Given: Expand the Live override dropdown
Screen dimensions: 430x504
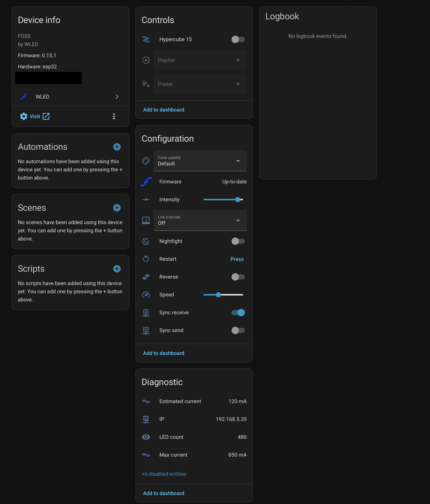Looking at the screenshot, I should (x=200, y=220).
